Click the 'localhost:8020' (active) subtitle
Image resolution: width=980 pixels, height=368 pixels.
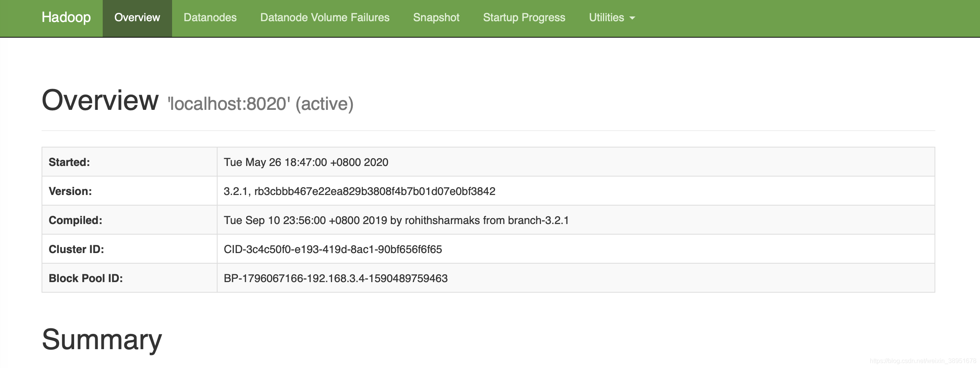pos(261,104)
